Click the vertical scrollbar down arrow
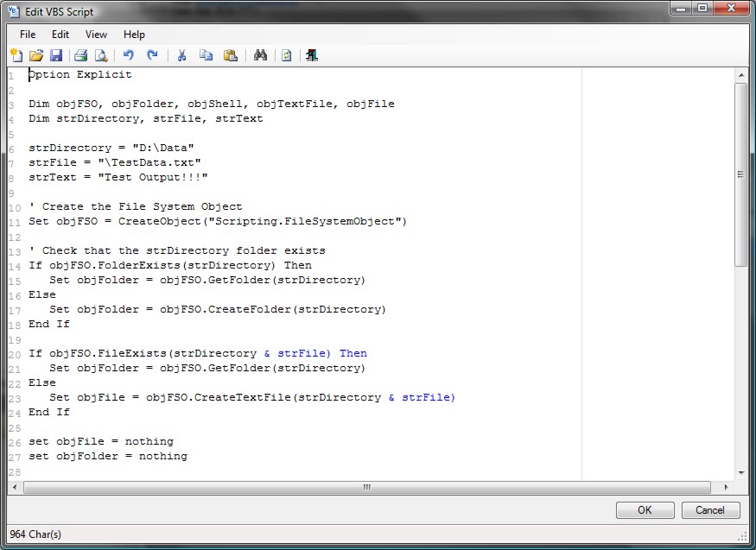The height and width of the screenshot is (550, 756). coord(740,472)
